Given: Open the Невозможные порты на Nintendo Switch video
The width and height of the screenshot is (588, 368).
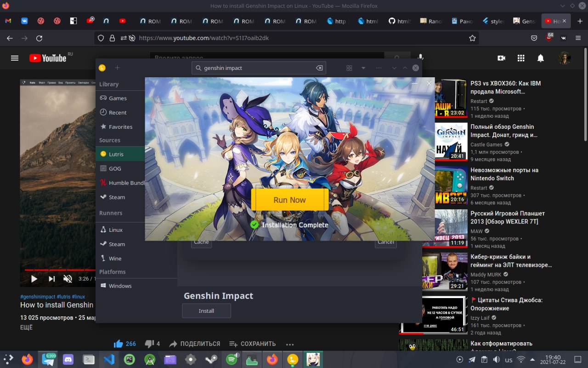Looking at the screenshot, I should click(x=504, y=174).
